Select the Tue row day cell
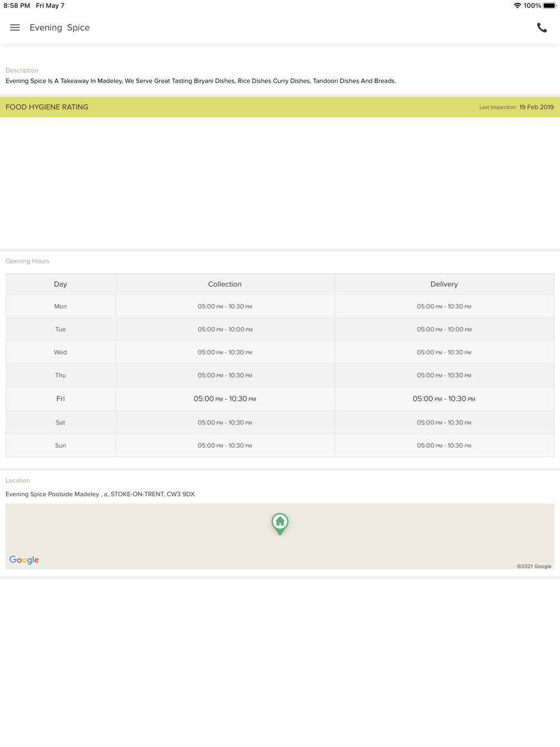Viewport: 560px width, 747px height. [x=60, y=329]
